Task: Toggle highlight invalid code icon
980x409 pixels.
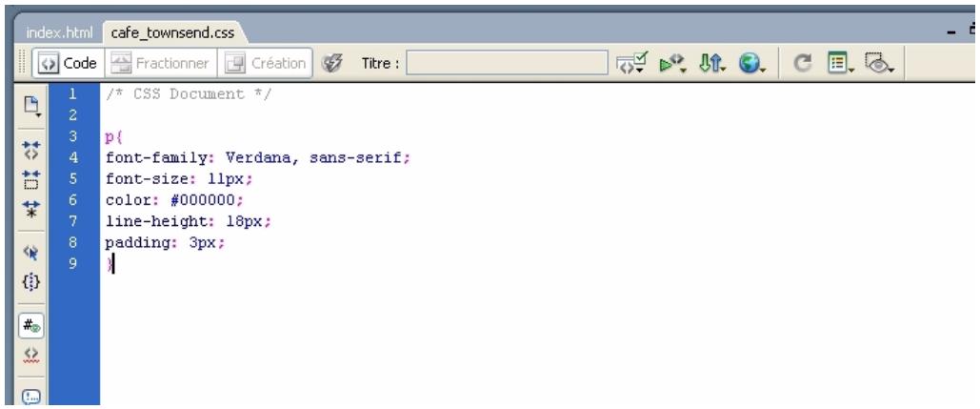Action: tap(31, 356)
